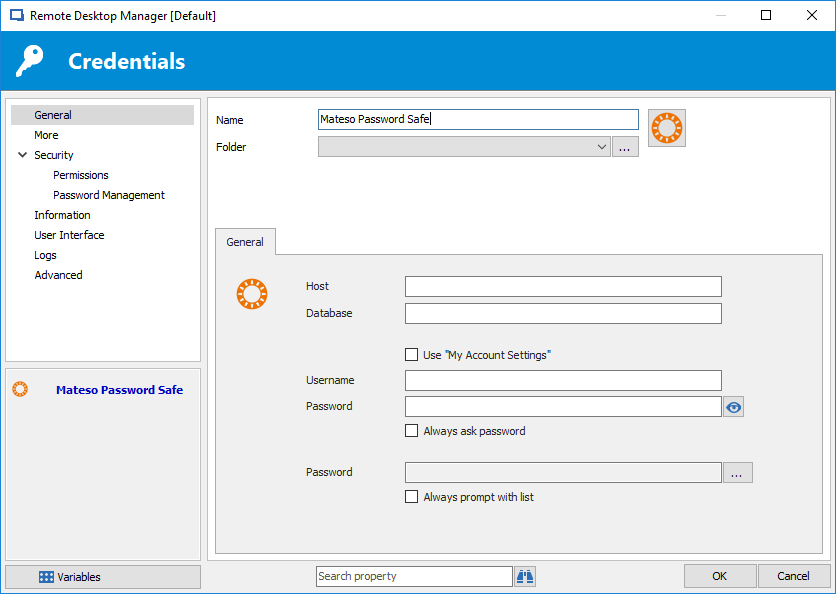This screenshot has width=836, height=594.
Task: Click into the Database field
Action: tap(563, 314)
